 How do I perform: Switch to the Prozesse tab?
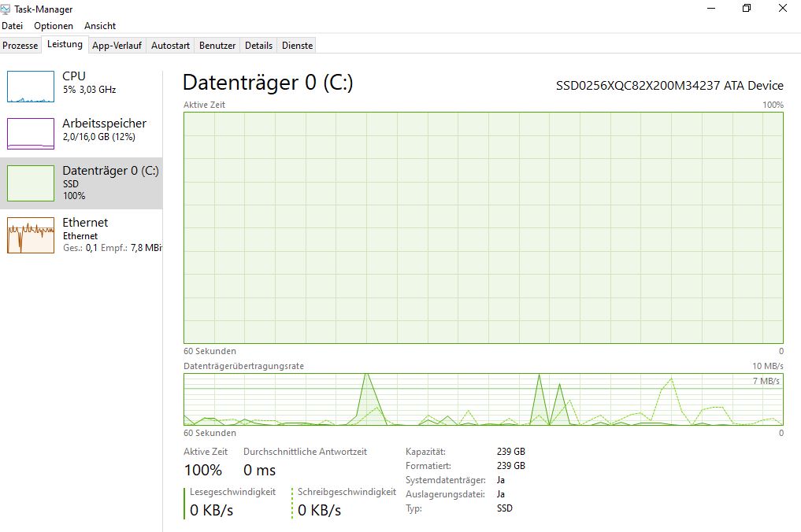coord(20,46)
